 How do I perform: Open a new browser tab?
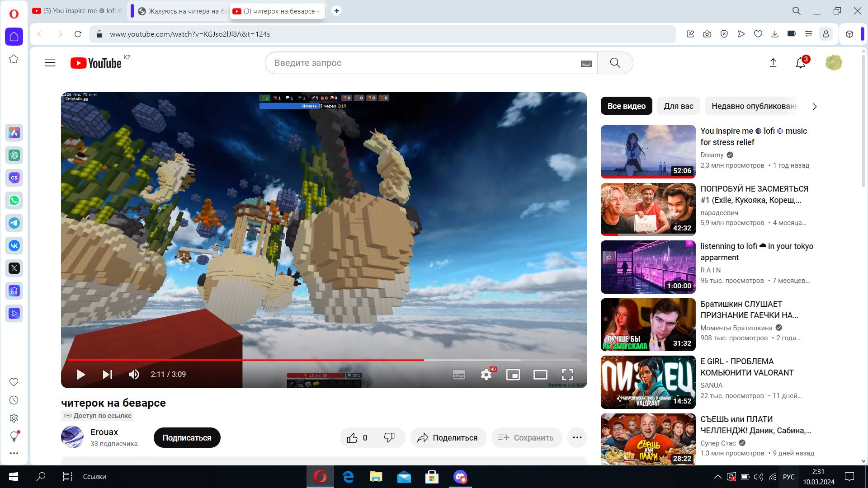point(336,11)
